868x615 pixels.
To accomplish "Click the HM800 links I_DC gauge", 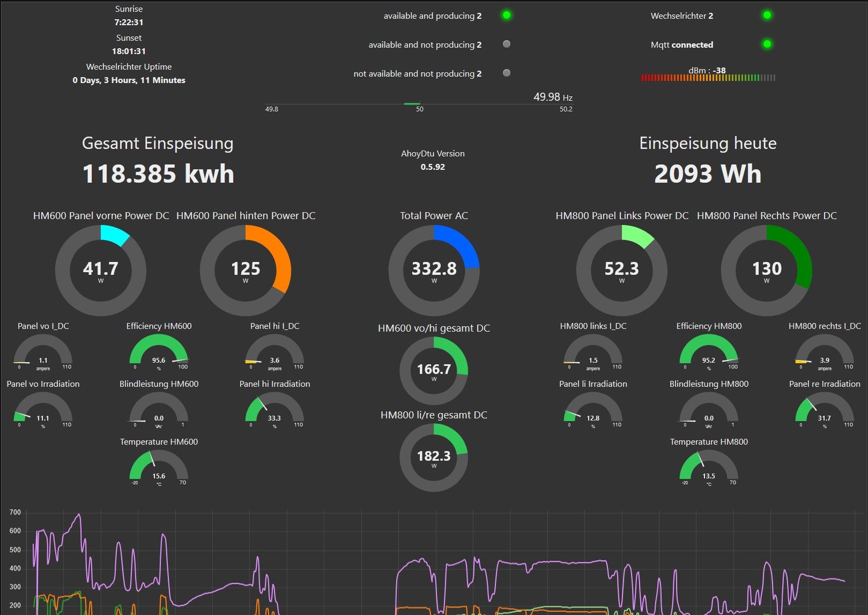I will pos(593,352).
